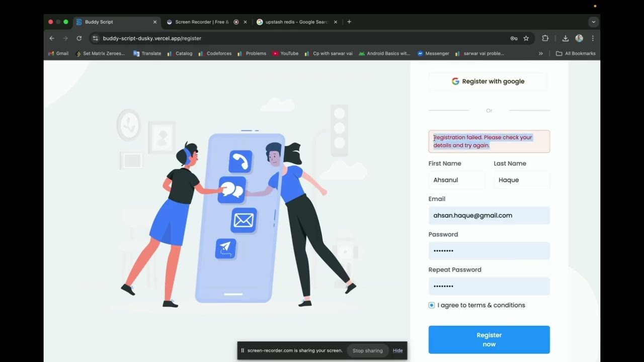Click the recording indicator on Screen Recorder tab
The image size is (644, 362).
coord(236,22)
